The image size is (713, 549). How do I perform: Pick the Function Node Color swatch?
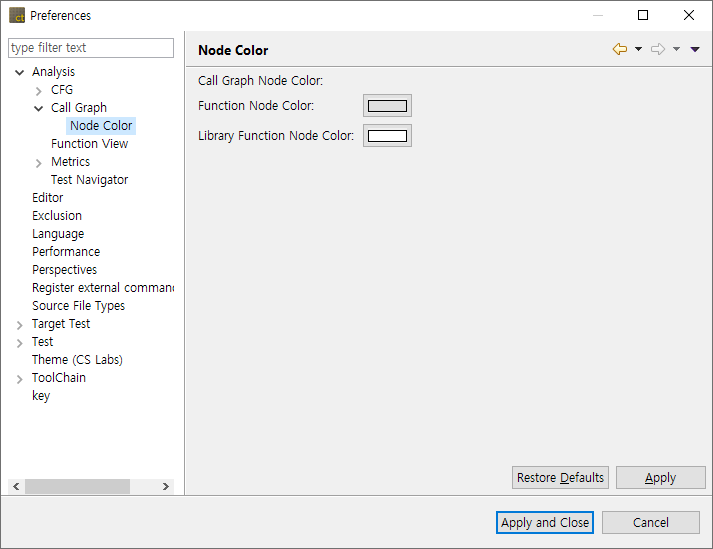pos(387,106)
